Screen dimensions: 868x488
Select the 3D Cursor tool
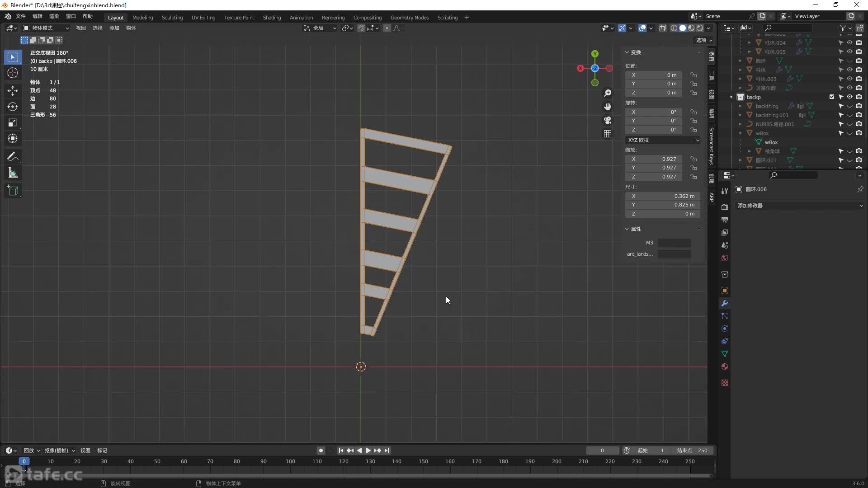(x=13, y=73)
